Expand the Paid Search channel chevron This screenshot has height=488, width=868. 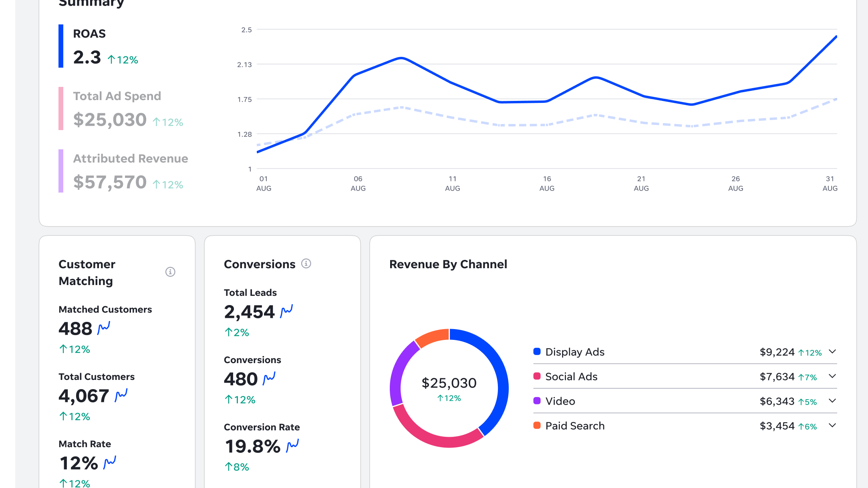pyautogui.click(x=832, y=426)
